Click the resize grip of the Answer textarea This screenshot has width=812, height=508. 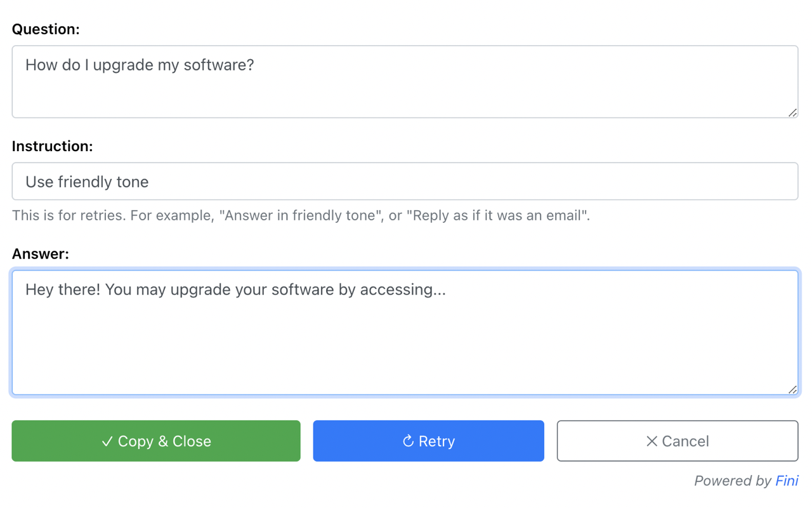[792, 388]
